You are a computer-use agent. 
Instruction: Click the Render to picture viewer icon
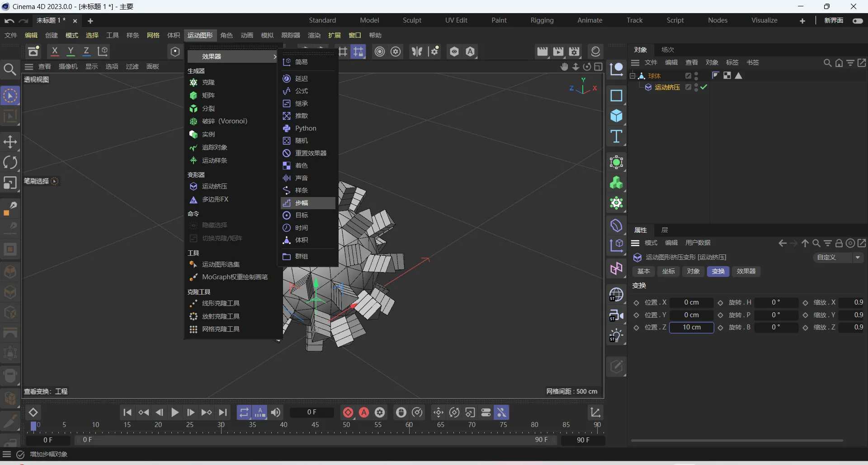558,52
